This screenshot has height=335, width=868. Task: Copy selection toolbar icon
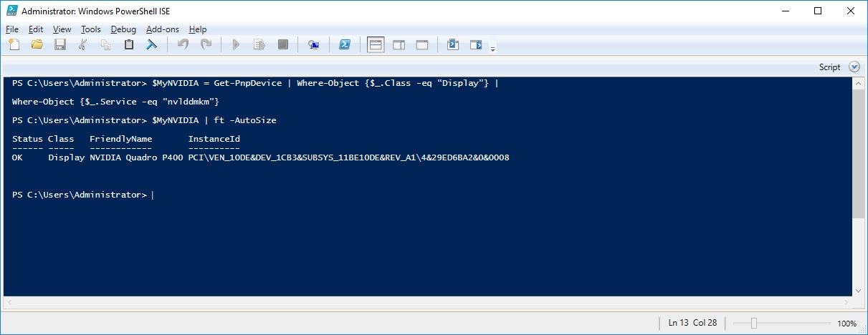pos(106,45)
